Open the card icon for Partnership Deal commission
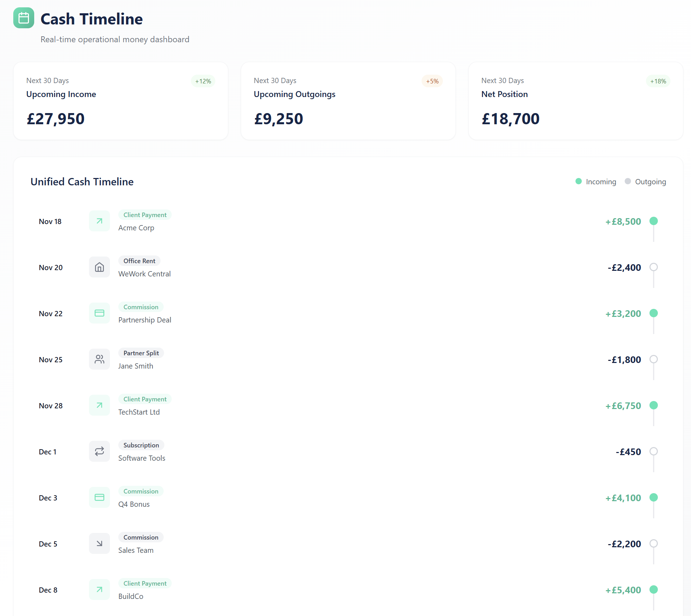691x616 pixels. tap(99, 313)
